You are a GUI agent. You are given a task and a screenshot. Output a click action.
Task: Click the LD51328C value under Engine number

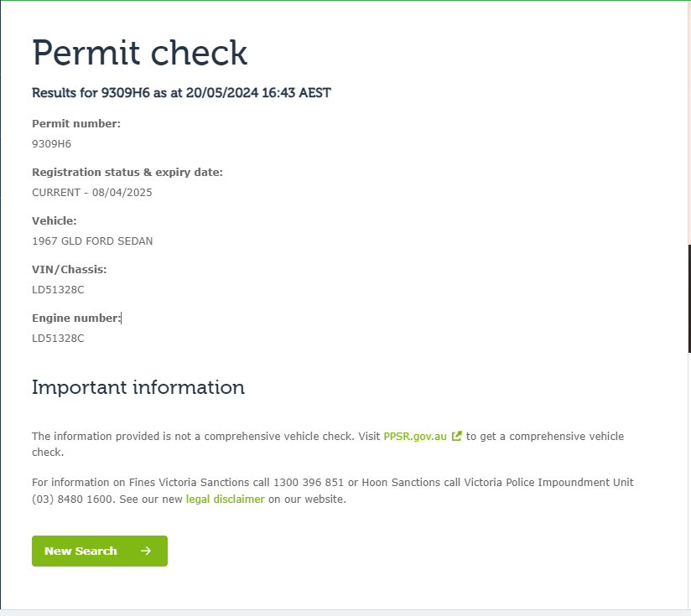tap(58, 338)
